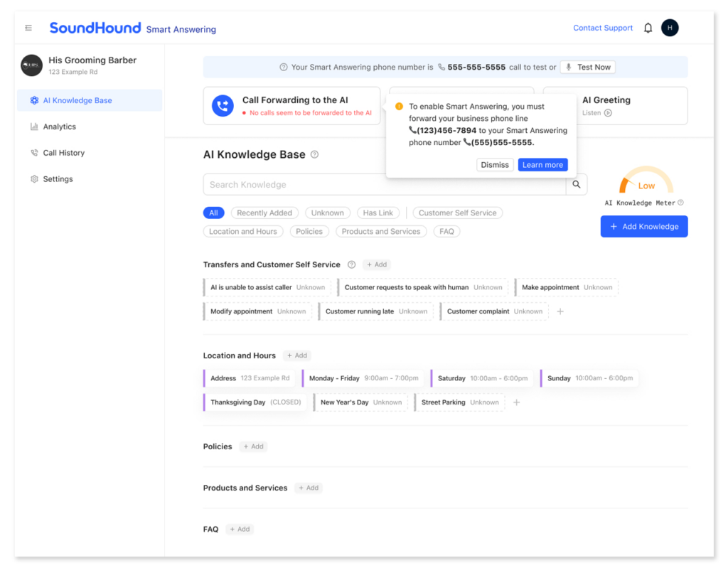728x568 pixels.
Task: Select the All filter chip
Action: pyautogui.click(x=213, y=213)
